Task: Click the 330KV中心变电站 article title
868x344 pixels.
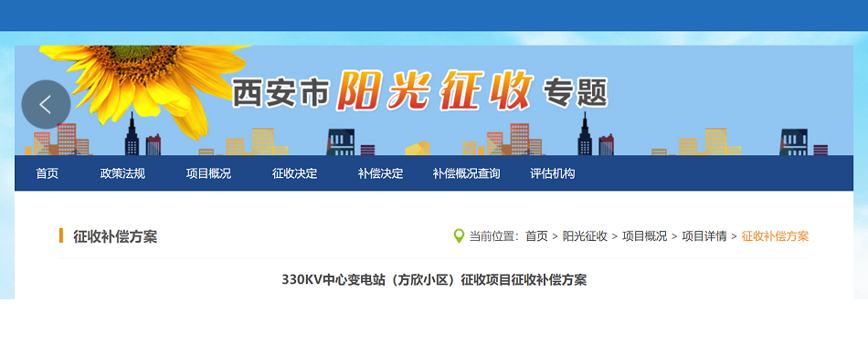Action: [434, 280]
